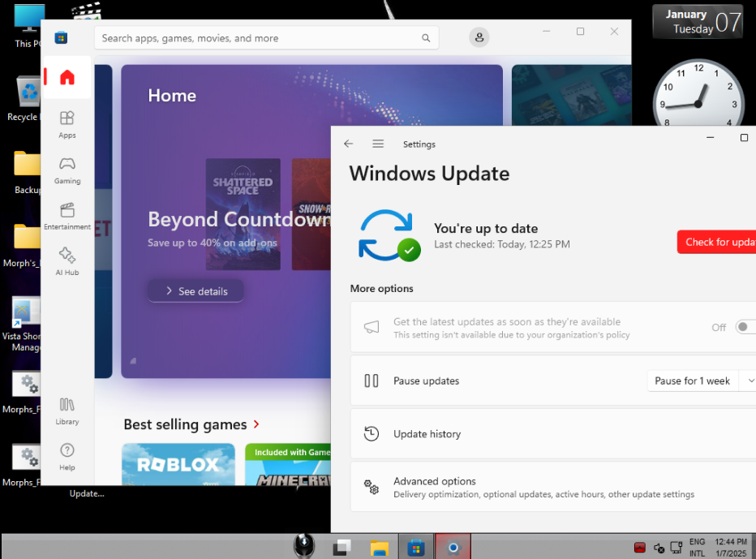The width and height of the screenshot is (756, 559).
Task: Open the next featured banner card
Action: point(571,96)
